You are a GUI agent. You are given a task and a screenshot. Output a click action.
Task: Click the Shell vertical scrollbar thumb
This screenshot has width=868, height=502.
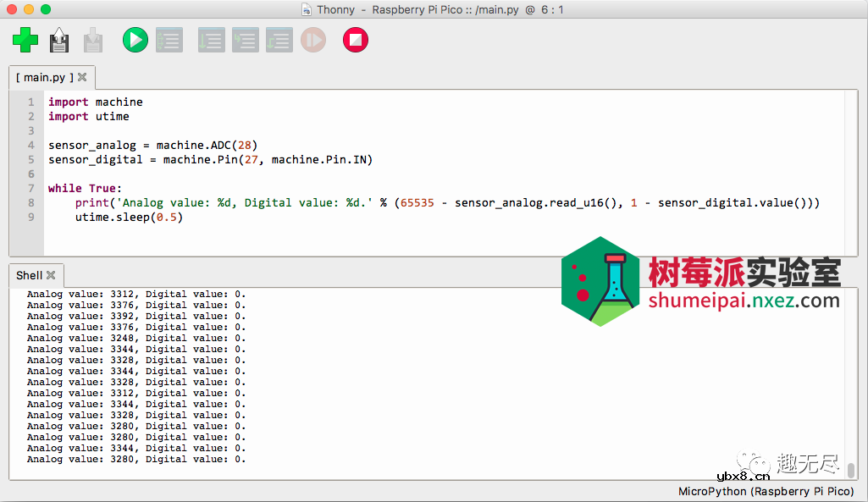click(851, 470)
